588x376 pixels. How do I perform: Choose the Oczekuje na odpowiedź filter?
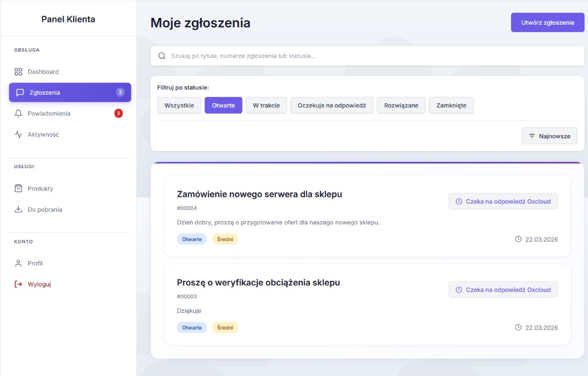tap(332, 105)
